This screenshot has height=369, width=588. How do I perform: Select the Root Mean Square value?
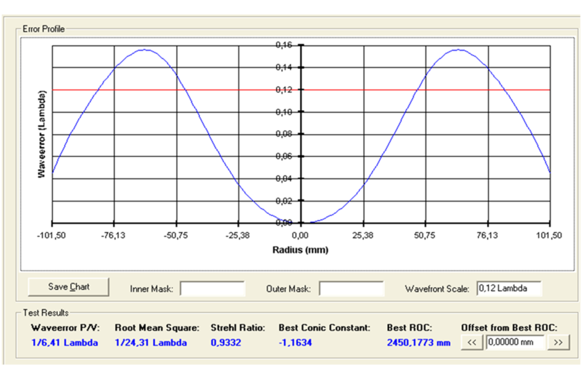pos(151,343)
